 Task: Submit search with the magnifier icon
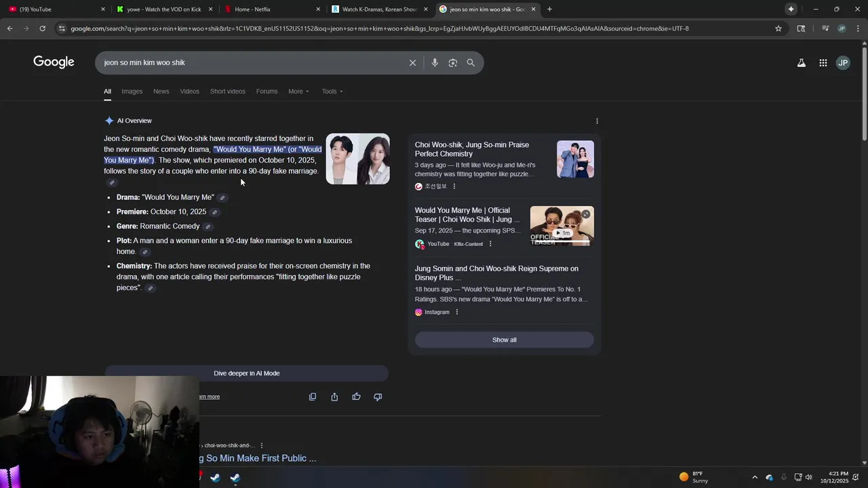(471, 62)
